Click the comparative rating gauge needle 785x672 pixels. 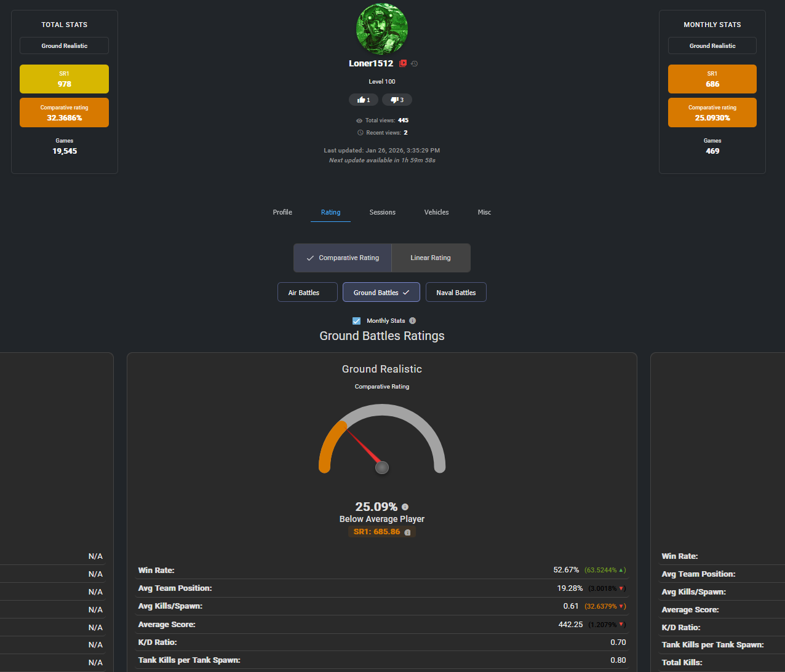[x=365, y=448]
